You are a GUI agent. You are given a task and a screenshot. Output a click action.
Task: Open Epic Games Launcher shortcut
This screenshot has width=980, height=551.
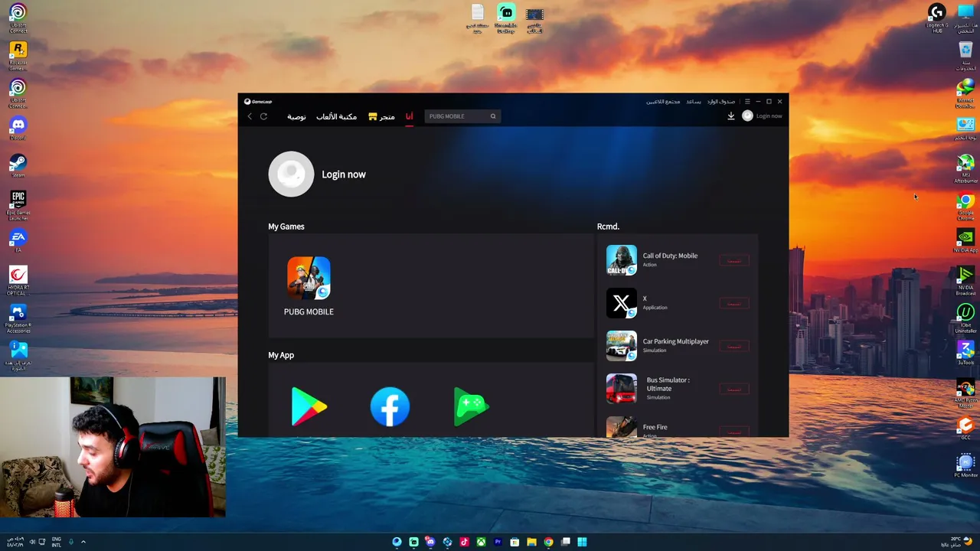point(18,205)
